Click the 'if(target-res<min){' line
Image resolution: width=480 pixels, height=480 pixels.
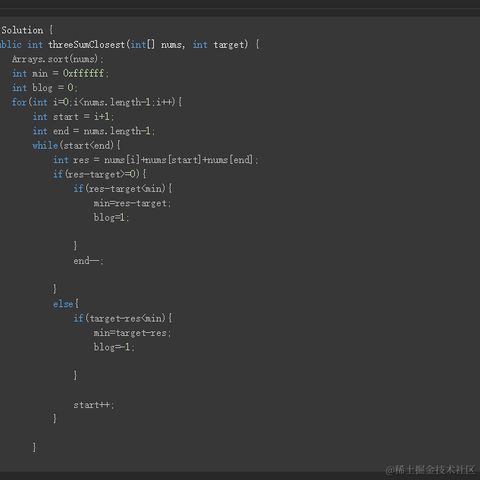[123, 318]
